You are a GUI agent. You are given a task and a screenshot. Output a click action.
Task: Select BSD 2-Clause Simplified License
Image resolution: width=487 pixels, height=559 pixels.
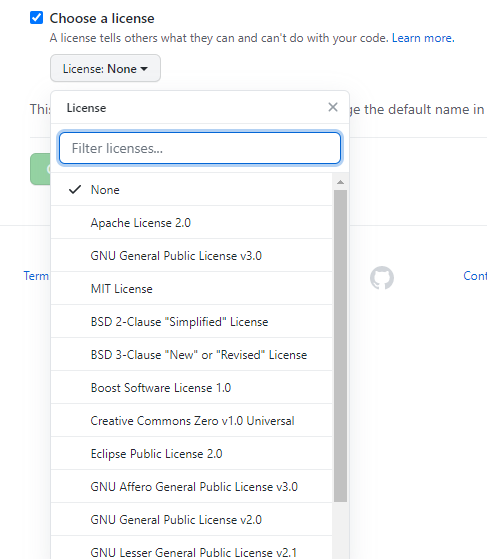tap(191, 322)
